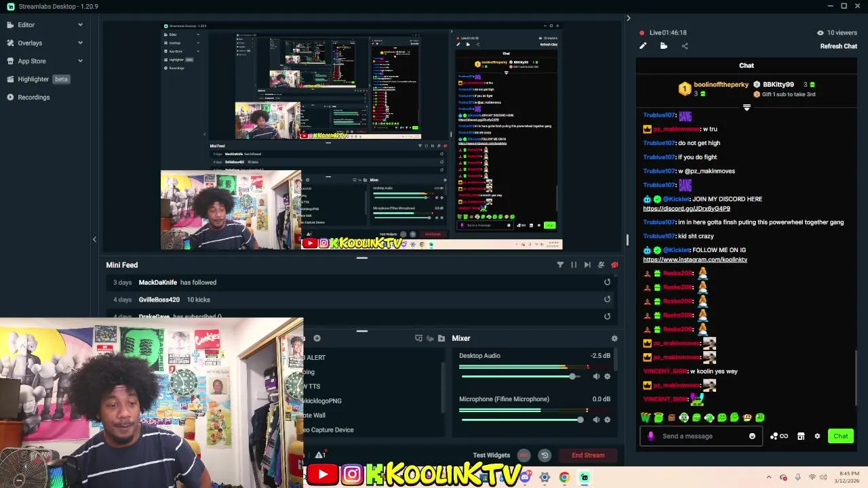Viewport: 868px width, 488px height.
Task: Click the source devices icon in sources header
Action: pos(418,338)
